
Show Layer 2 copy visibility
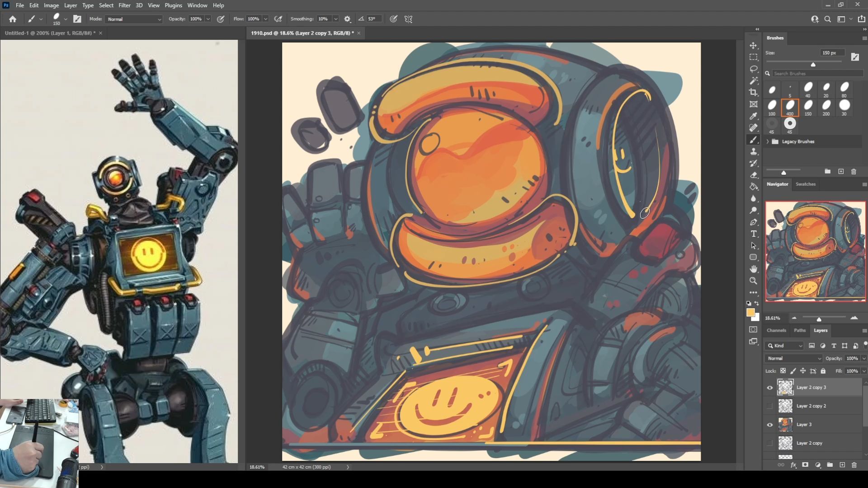[x=770, y=443]
